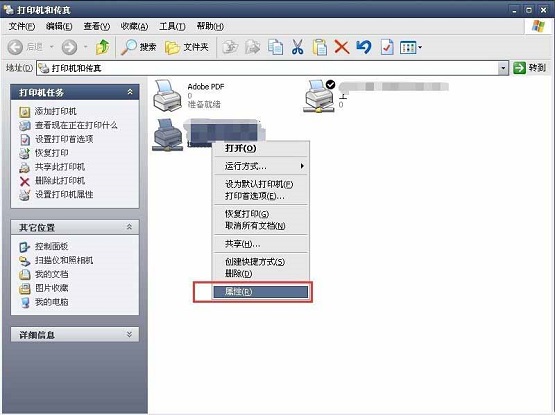Click 添加打印机 task link
This screenshot has height=415, width=555.
click(56, 111)
